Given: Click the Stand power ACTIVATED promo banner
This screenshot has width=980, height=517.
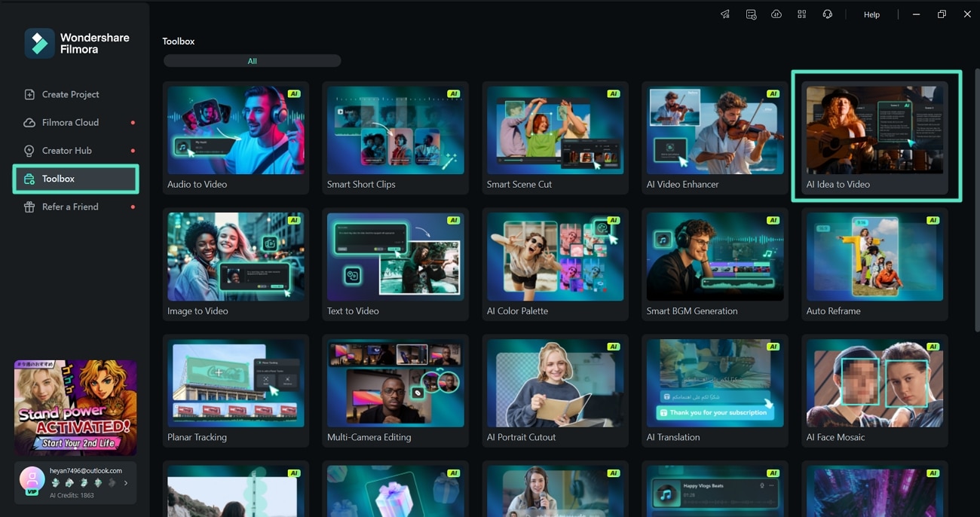Looking at the screenshot, I should (x=75, y=407).
